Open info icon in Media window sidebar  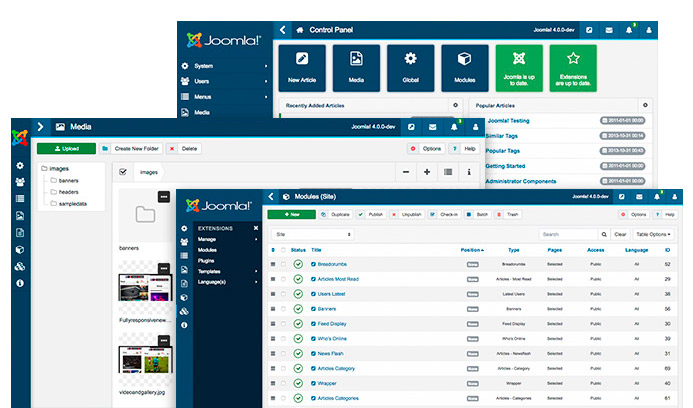coord(20,283)
